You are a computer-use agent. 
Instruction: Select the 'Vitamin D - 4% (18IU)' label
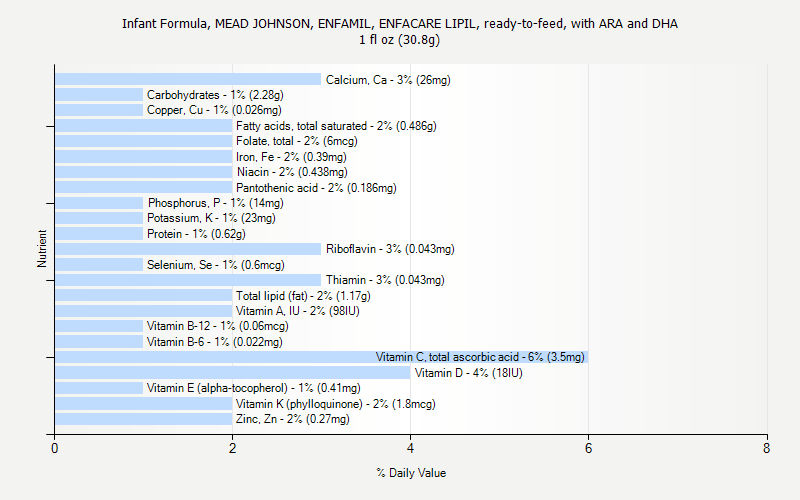(x=469, y=373)
